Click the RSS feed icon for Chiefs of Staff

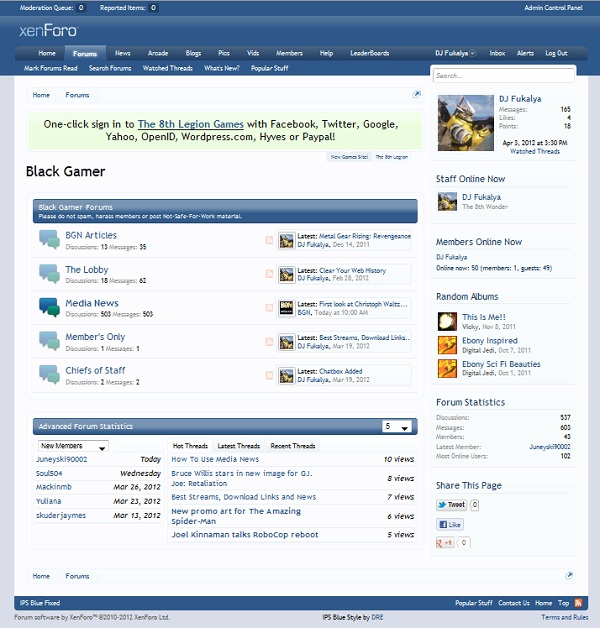[269, 375]
